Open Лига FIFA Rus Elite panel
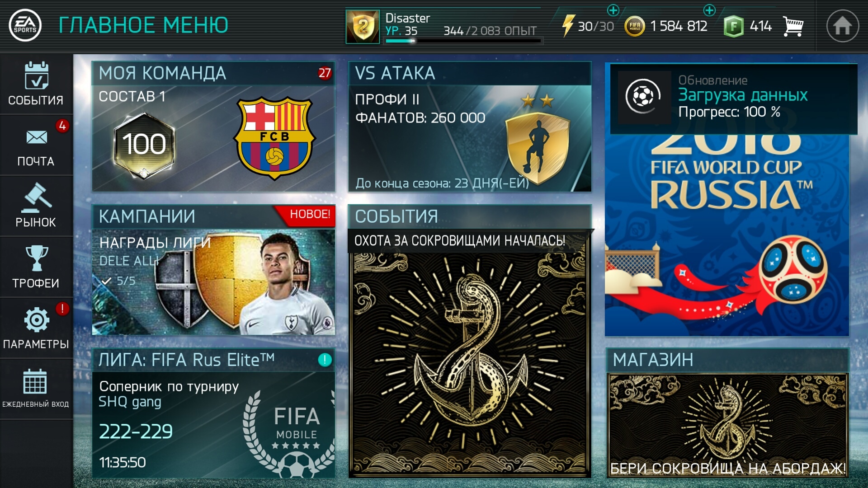Image resolution: width=868 pixels, height=488 pixels. pos(213,413)
